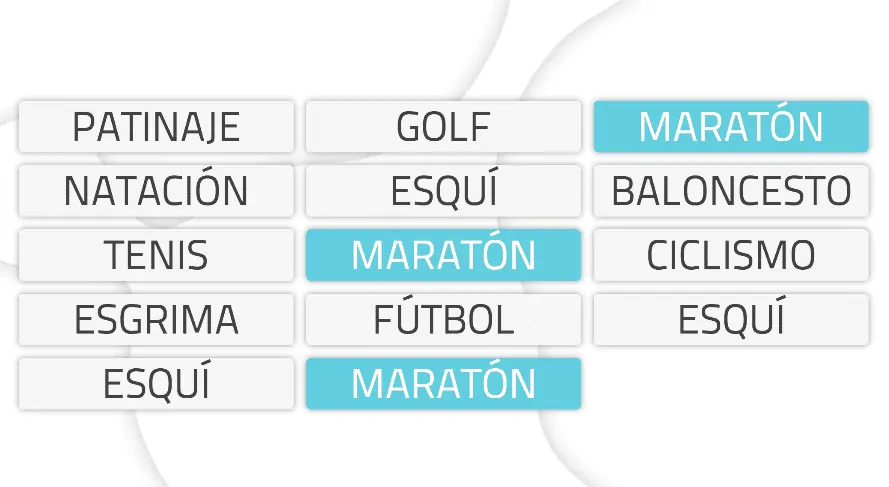This screenshot has width=889, height=487.
Task: Click the tile between BALONCESTO and ESQUÍ
Action: point(731,255)
